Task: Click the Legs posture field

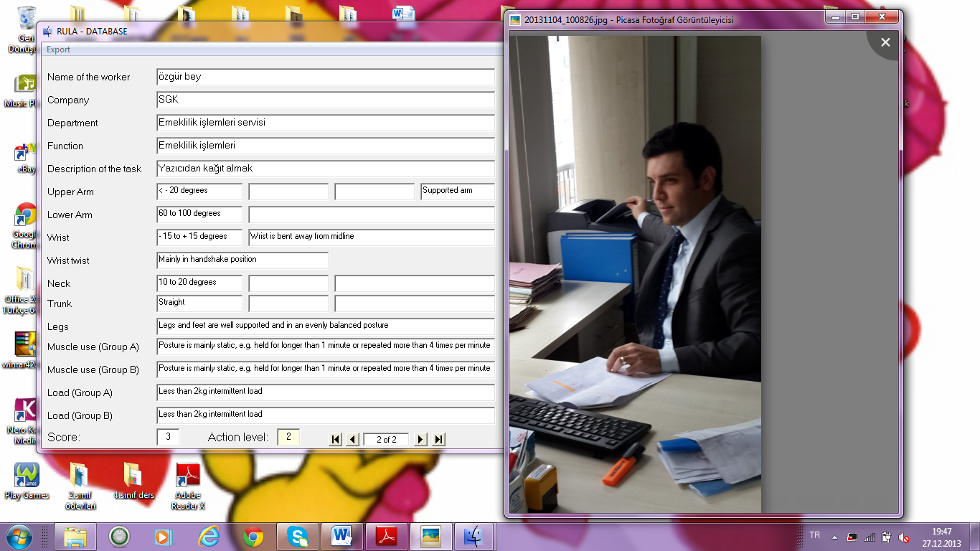Action: pyautogui.click(x=326, y=326)
